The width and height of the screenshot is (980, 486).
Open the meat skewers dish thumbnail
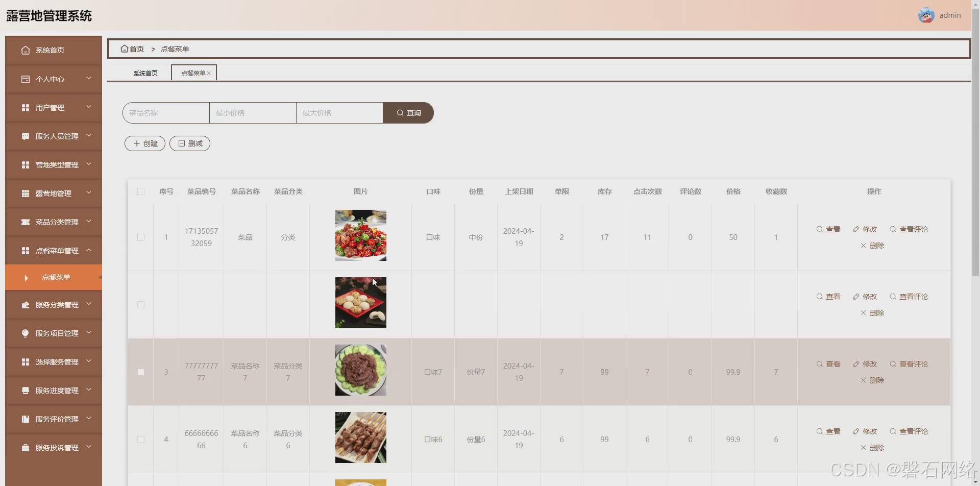coord(361,438)
